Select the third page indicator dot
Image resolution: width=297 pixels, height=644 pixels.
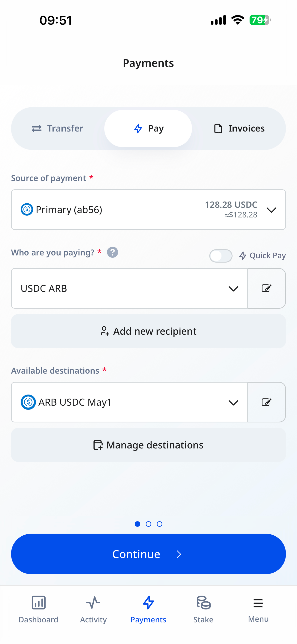pos(160,524)
